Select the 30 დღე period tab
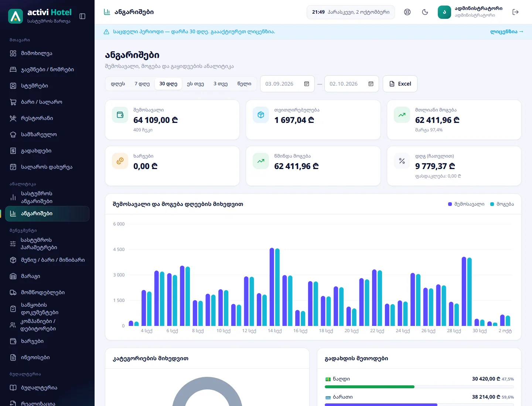Viewport: 532px width, 406px height. [168, 84]
